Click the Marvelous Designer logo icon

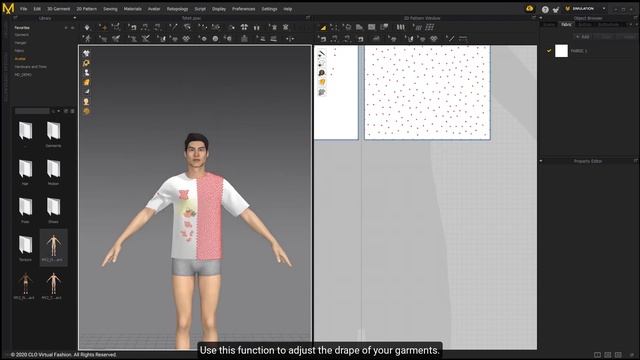click(x=8, y=8)
